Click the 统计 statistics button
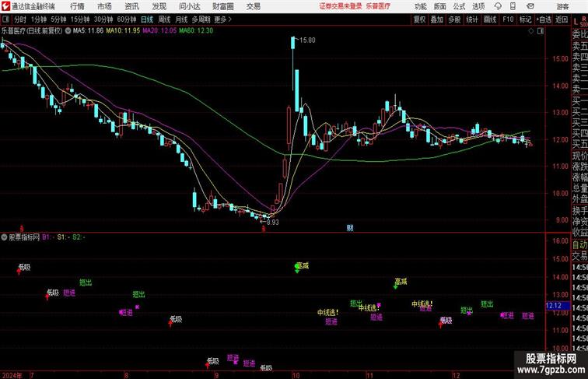Viewport: 588px width, 379px height. [472, 19]
